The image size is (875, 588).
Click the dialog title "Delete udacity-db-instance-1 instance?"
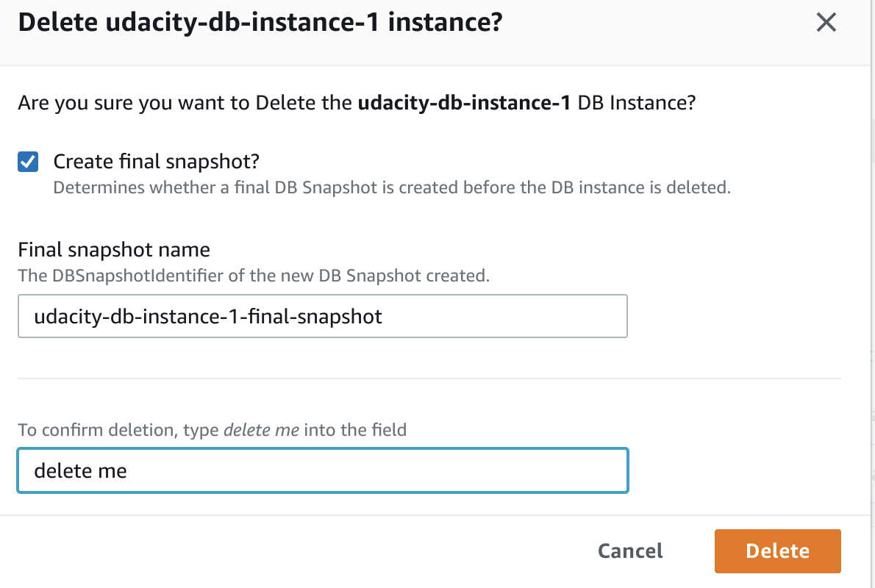click(260, 23)
